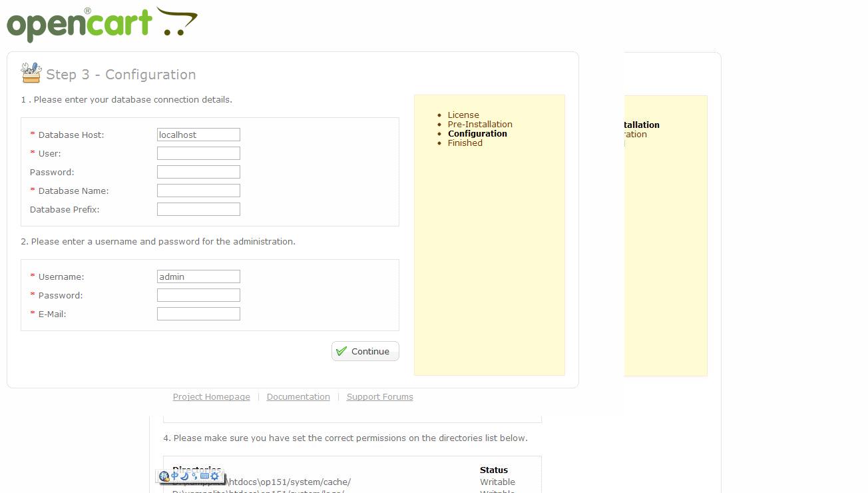Select Pre-Installation in the steps sidebar
Screen dimensions: 868x493
click(x=480, y=124)
